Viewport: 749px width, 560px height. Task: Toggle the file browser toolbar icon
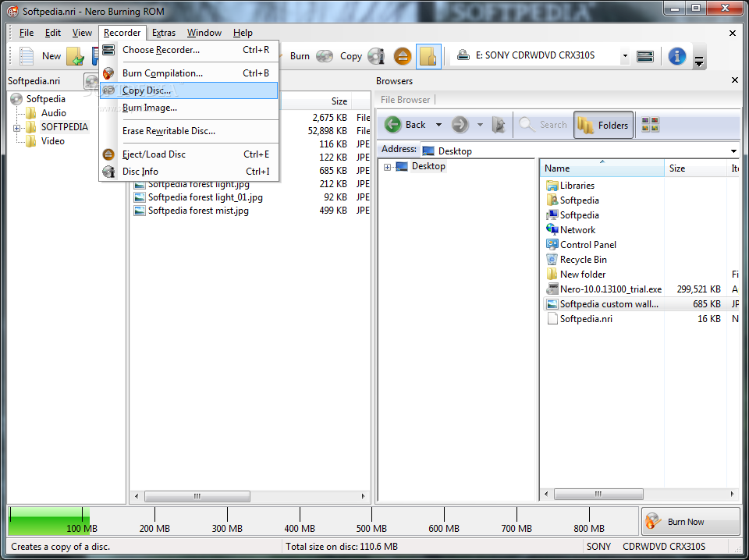point(428,56)
